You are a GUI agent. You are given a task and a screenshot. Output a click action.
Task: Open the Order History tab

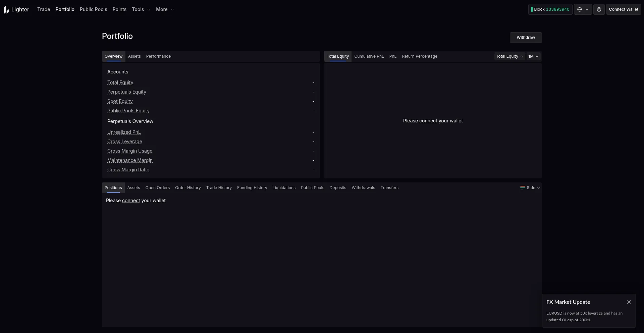(x=188, y=188)
